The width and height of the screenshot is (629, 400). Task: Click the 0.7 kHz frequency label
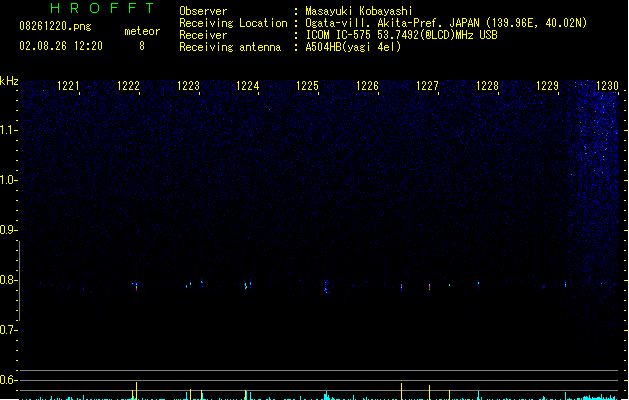[x=8, y=330]
